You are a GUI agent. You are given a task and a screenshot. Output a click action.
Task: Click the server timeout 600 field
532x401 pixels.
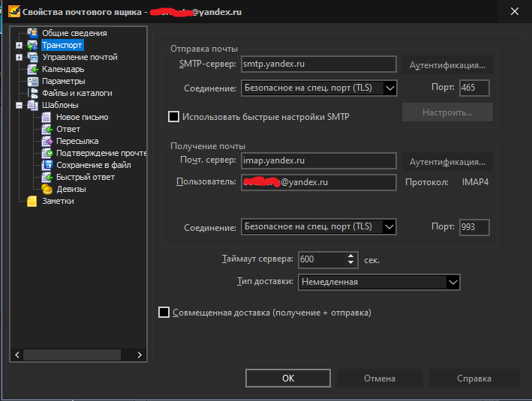(x=322, y=259)
